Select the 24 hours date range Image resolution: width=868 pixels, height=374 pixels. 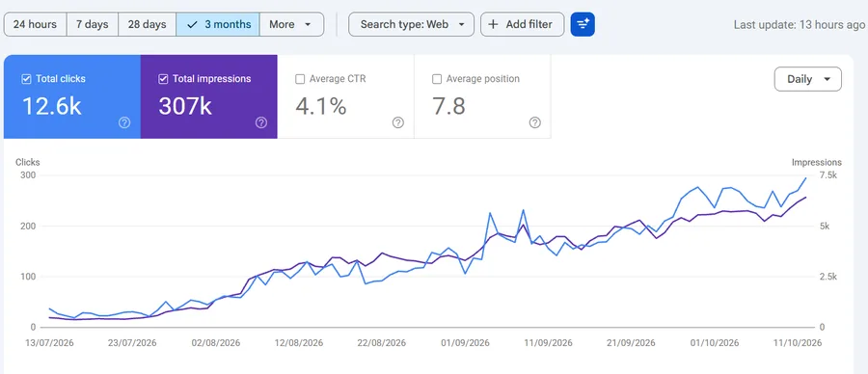35,24
